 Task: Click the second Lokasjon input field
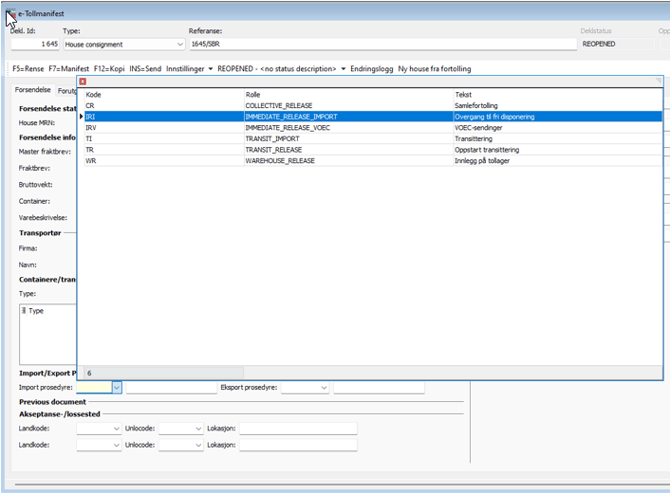298,445
